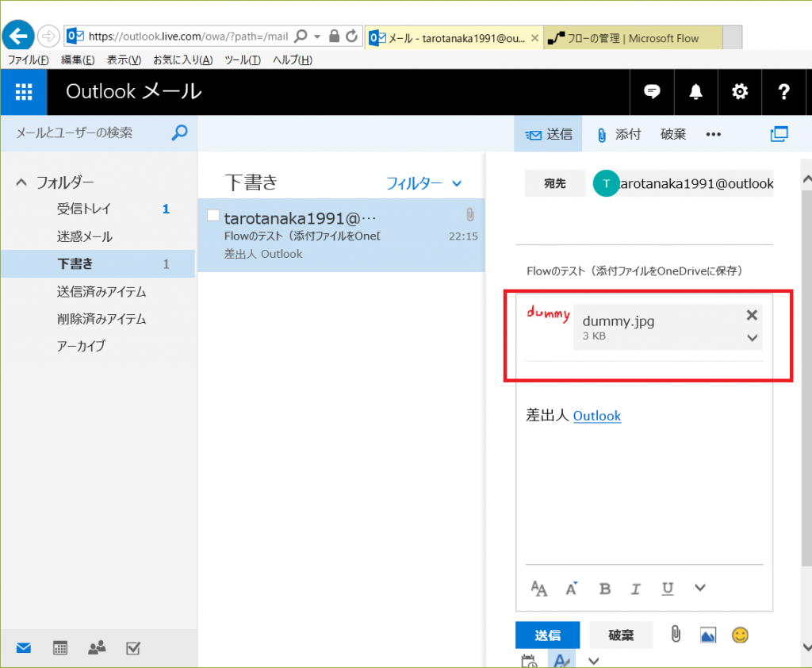Switch to the Microsoft Flow browser tab
Viewport: 812px width, 668px height.
point(633,38)
